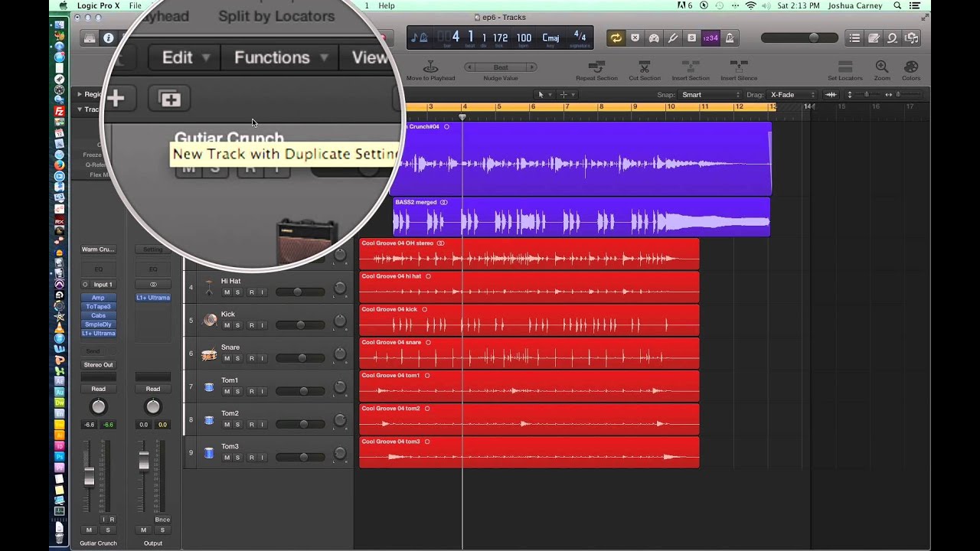The width and height of the screenshot is (980, 551).
Task: Toggle the Replace mode button
Action: point(635,37)
